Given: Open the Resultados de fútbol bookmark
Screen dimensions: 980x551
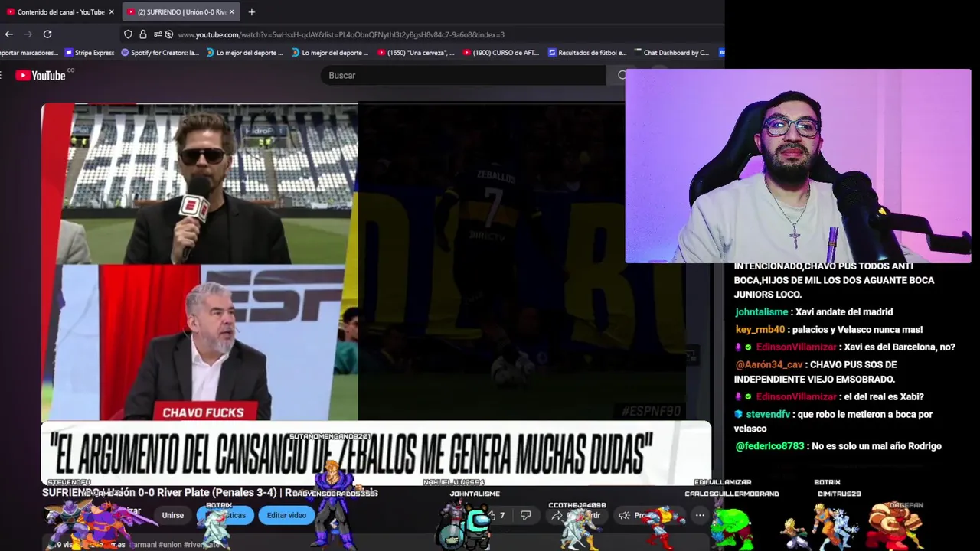Looking at the screenshot, I should coord(587,53).
